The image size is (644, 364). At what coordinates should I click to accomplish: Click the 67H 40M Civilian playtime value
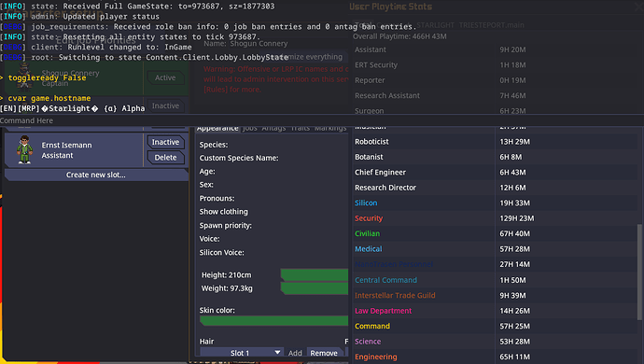pyautogui.click(x=514, y=233)
